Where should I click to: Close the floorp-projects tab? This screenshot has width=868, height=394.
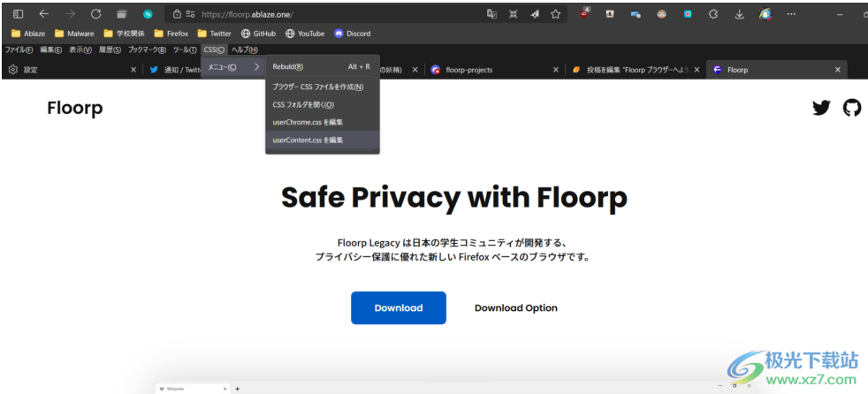(x=556, y=70)
